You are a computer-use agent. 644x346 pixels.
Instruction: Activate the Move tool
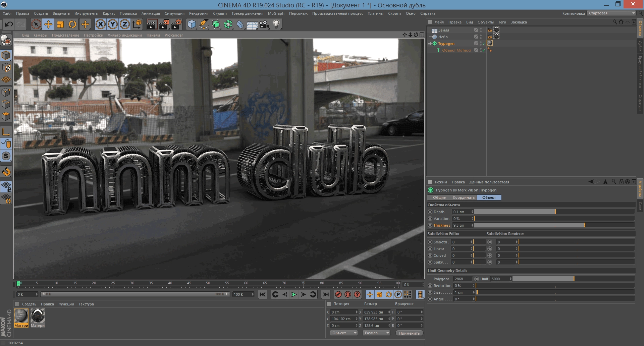click(x=48, y=24)
